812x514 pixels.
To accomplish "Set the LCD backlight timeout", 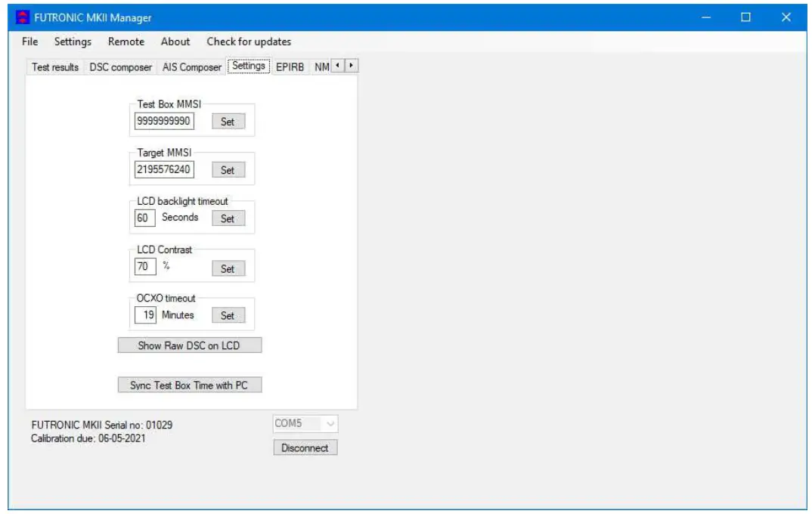I will (x=228, y=218).
